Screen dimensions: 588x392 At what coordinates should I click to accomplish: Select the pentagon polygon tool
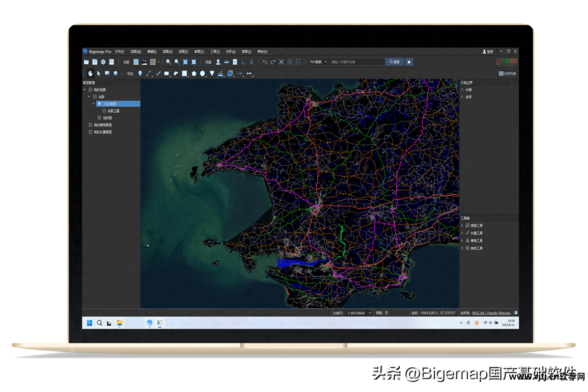point(194,73)
